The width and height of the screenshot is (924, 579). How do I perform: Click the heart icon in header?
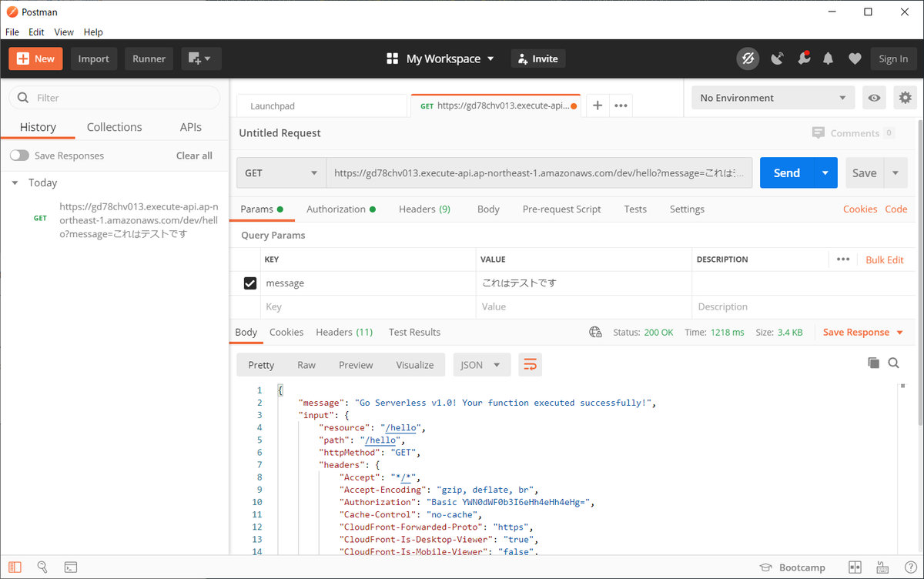[855, 59]
